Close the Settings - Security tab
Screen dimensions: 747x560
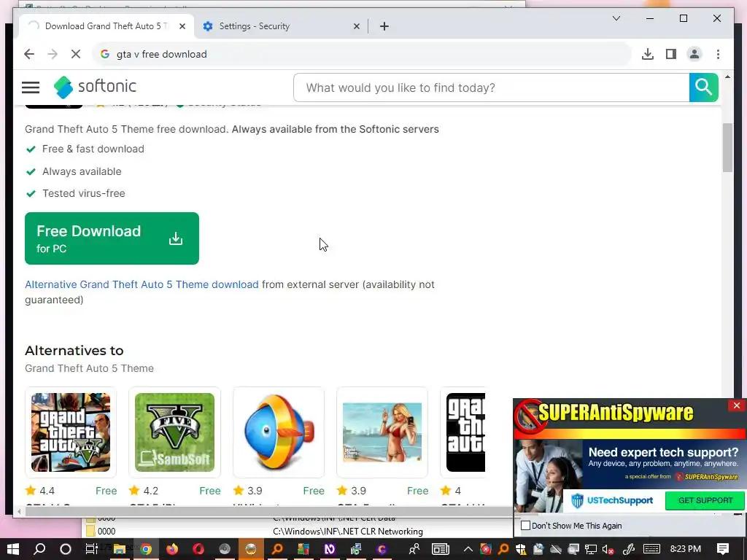point(356,26)
